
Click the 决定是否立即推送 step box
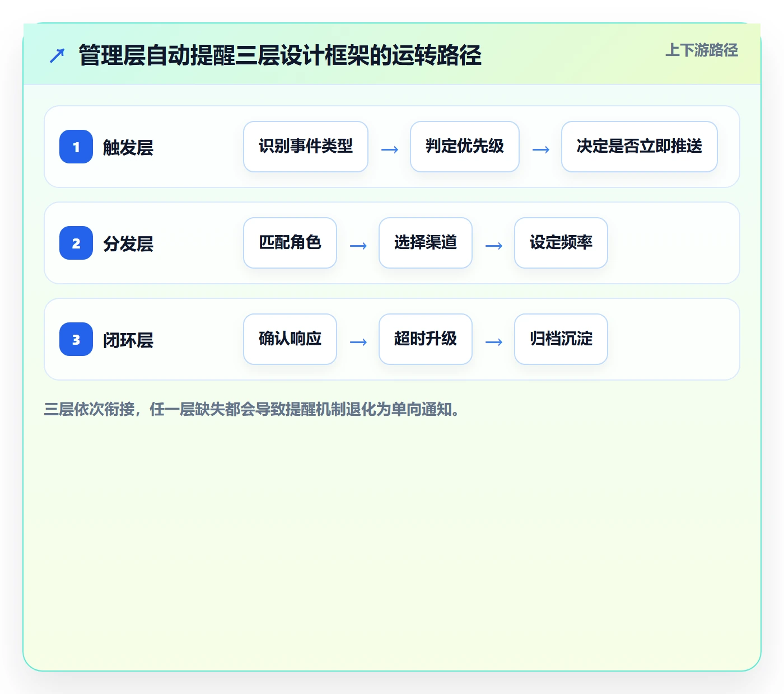640,147
